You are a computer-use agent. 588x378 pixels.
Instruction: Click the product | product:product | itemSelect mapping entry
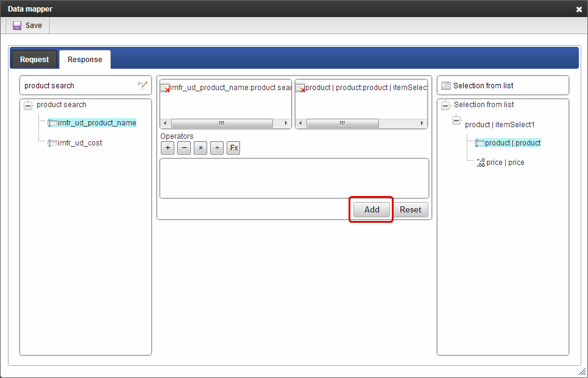[366, 88]
